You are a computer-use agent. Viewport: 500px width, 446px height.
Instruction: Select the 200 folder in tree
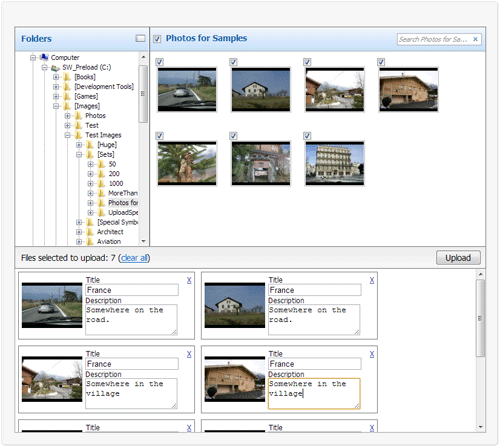click(x=114, y=174)
